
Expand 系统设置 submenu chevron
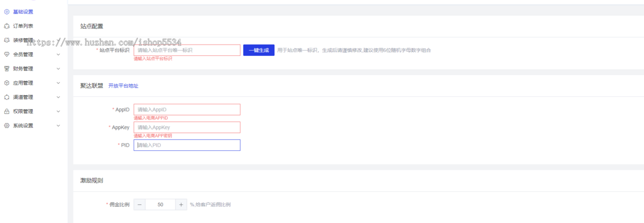[58, 126]
